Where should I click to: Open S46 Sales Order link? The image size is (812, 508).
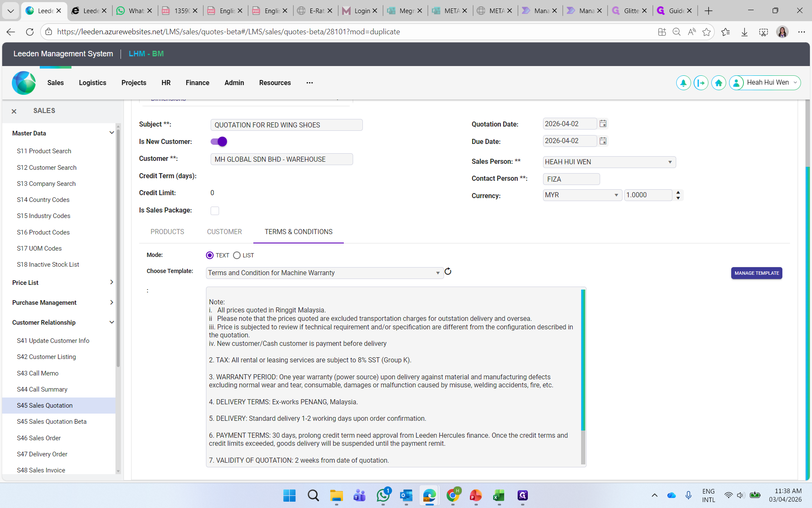pyautogui.click(x=39, y=438)
